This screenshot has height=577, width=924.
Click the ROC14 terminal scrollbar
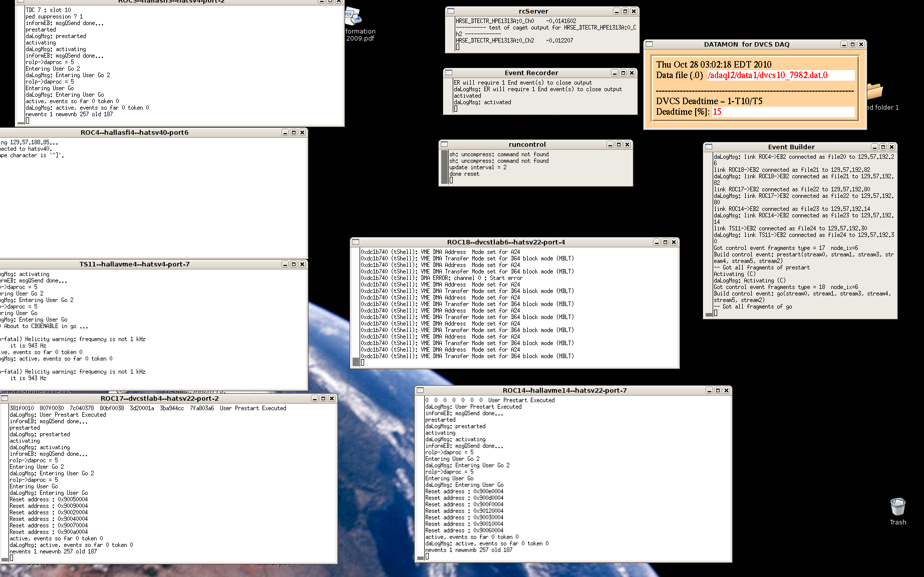tap(421, 478)
